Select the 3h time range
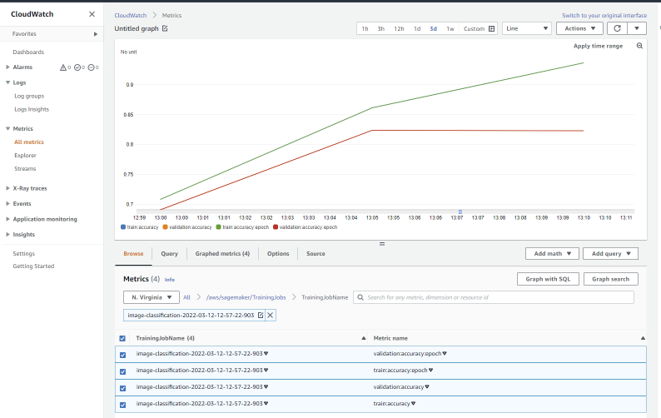This screenshot has width=661, height=418. click(x=381, y=29)
